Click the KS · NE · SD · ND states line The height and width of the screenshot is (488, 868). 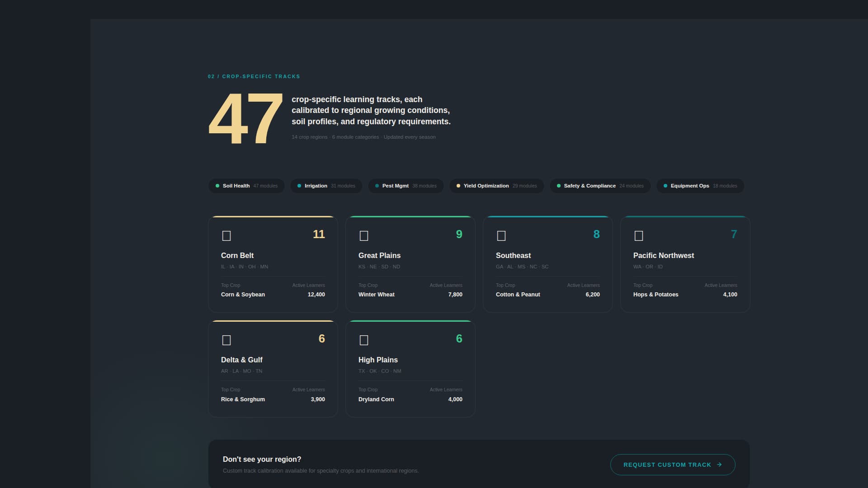point(379,267)
